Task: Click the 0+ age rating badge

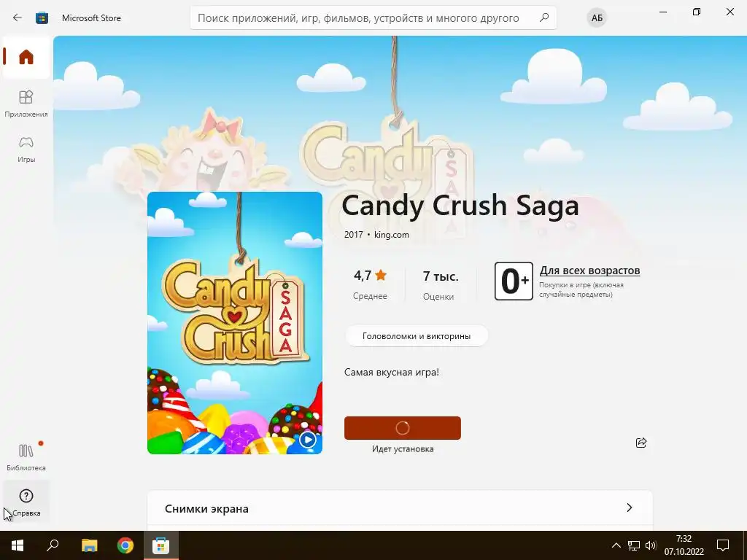Action: 514,281
